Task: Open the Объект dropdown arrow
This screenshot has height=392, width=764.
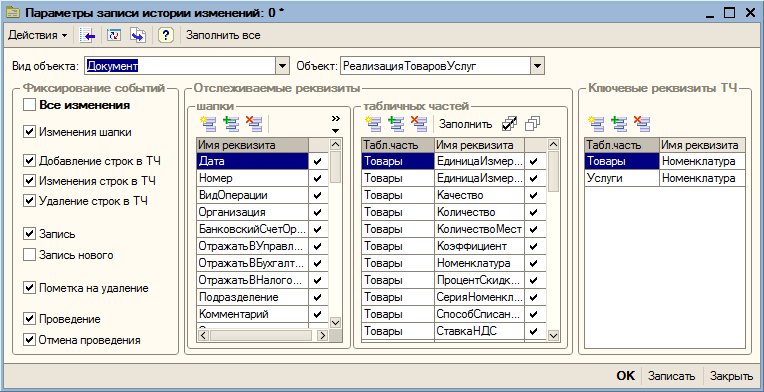Action: tap(536, 66)
